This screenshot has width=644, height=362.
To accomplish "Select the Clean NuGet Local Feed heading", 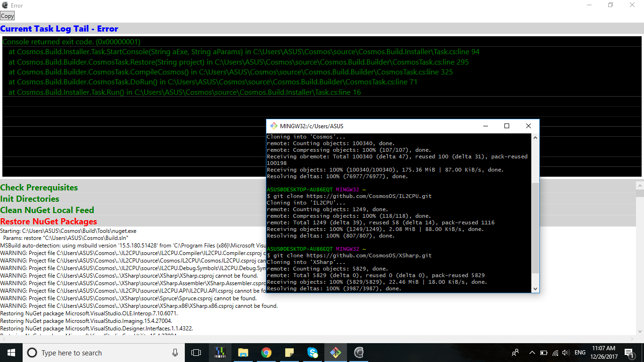I will pyautogui.click(x=47, y=210).
